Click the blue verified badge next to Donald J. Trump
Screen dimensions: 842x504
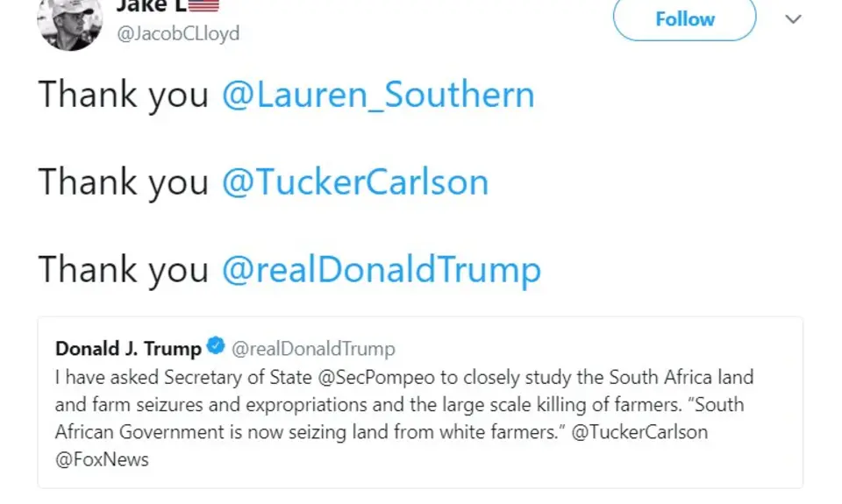[x=216, y=348]
